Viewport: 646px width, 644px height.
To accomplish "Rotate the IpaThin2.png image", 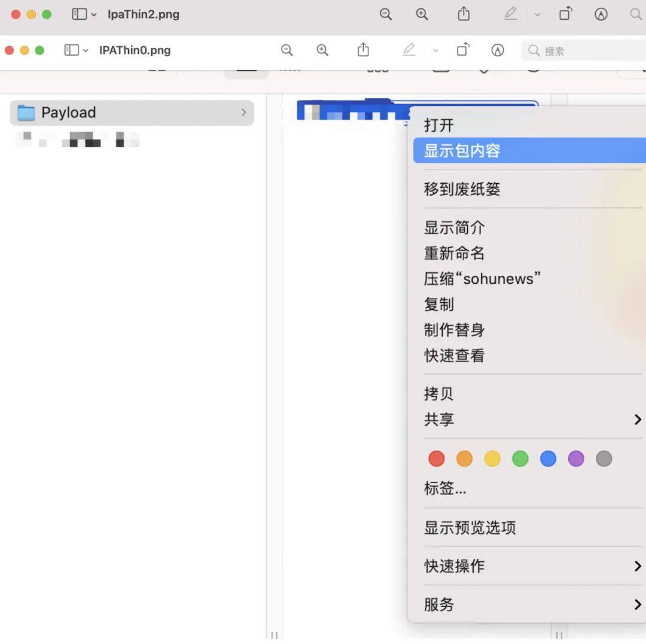I will (x=566, y=14).
